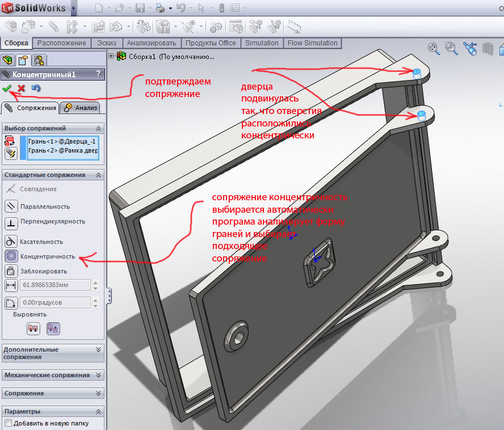Toggle the anti-aligned alignment button
Viewport: 504px width, 430px height.
click(53, 328)
